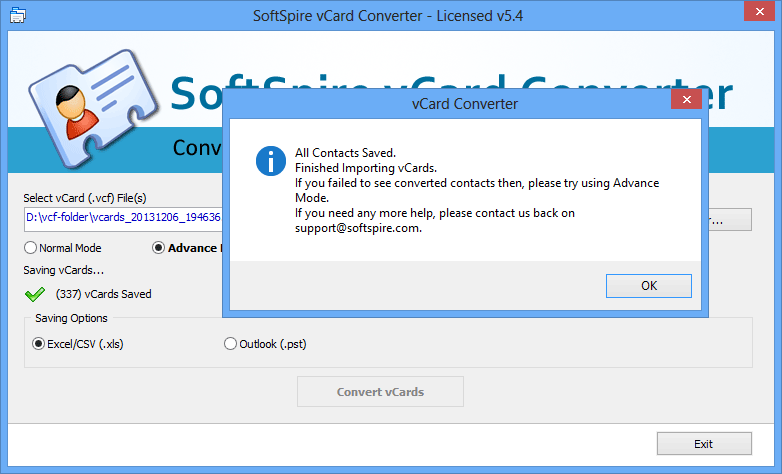
Task: Click the green checkmark beside vCards Saved
Action: pos(35,294)
